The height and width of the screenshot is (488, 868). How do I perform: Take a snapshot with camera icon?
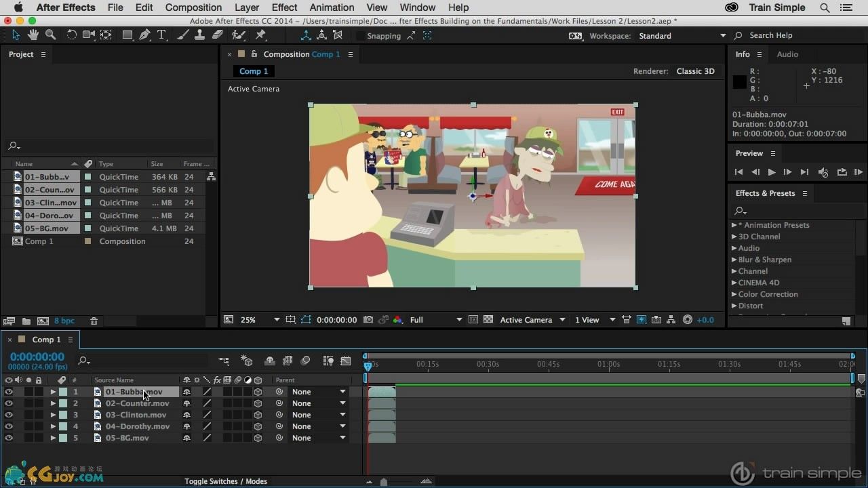point(368,320)
